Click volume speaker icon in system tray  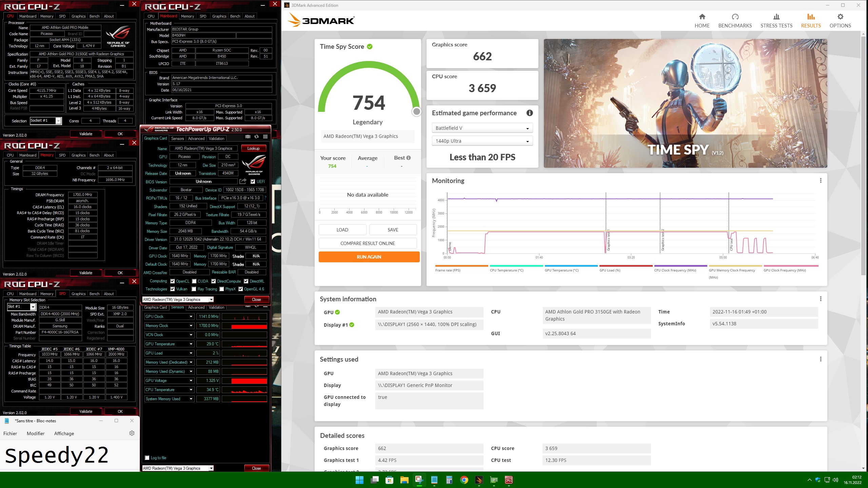click(x=835, y=480)
